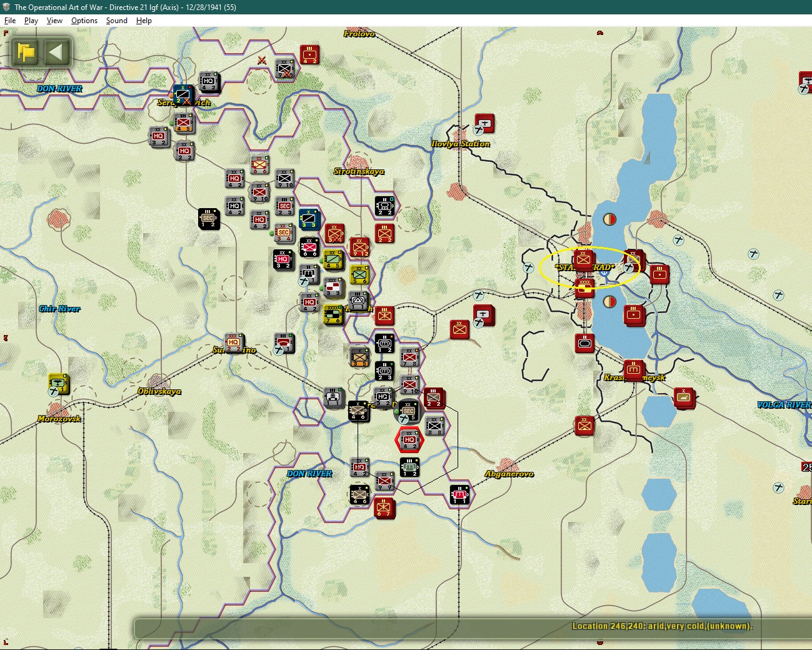812x650 pixels.
Task: Select SEC unit marked 2 3
Action: 284,206
